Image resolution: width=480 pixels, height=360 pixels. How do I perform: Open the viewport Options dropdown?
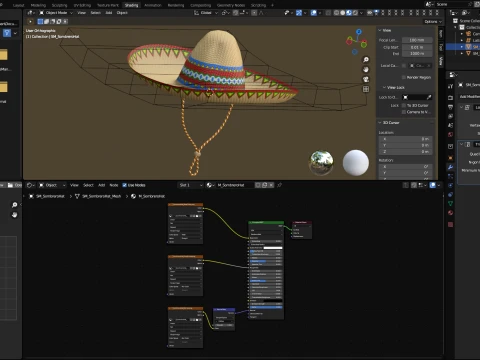[433, 22]
